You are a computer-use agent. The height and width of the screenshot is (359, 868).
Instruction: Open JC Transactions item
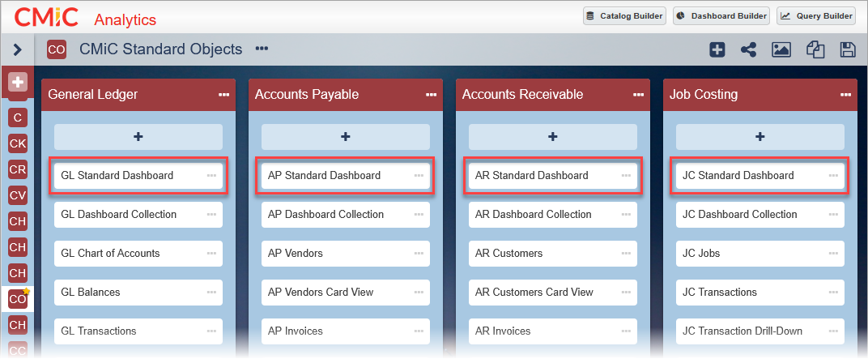(x=760, y=292)
